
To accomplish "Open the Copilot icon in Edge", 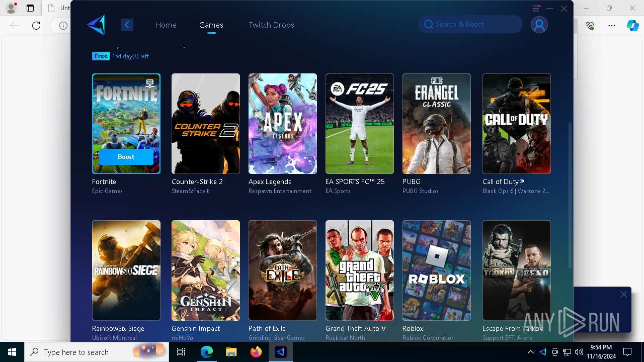I will pyautogui.click(x=633, y=25).
